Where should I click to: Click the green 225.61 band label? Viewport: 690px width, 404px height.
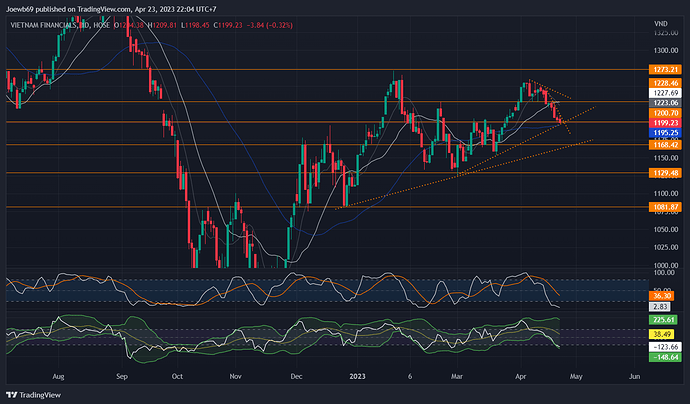pos(665,320)
